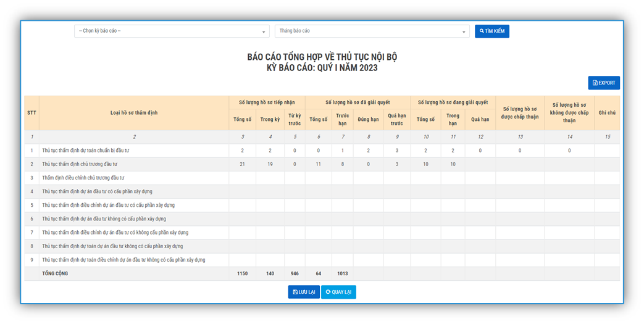The image size is (644, 324).
Task: Select row 'Thủ tục thẩm định chủ trương đầu tư'
Action: 80,164
